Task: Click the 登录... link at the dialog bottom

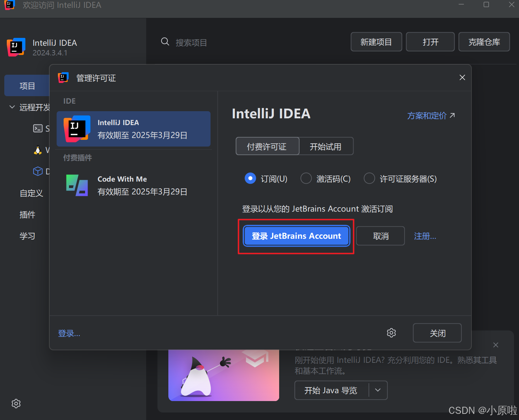Action: tap(69, 333)
